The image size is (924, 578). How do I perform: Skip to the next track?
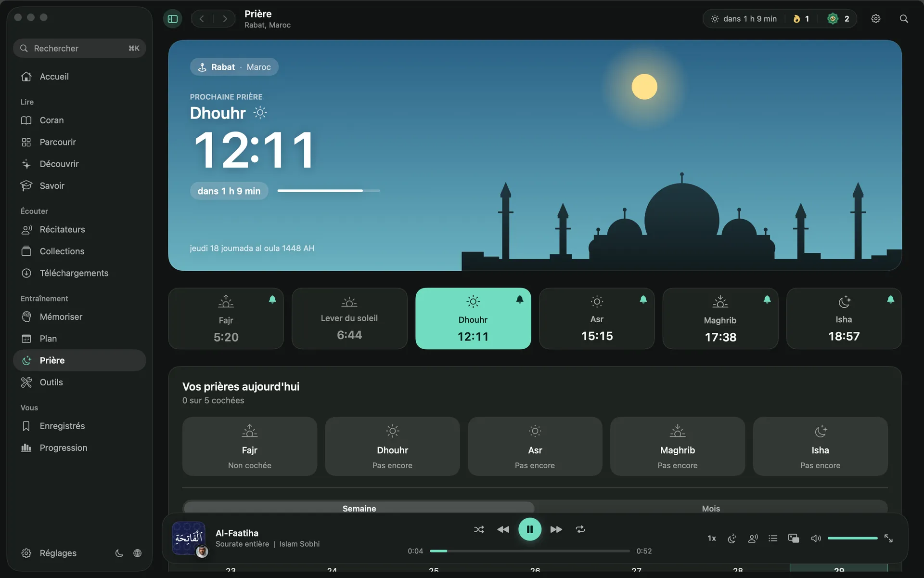[556, 529]
